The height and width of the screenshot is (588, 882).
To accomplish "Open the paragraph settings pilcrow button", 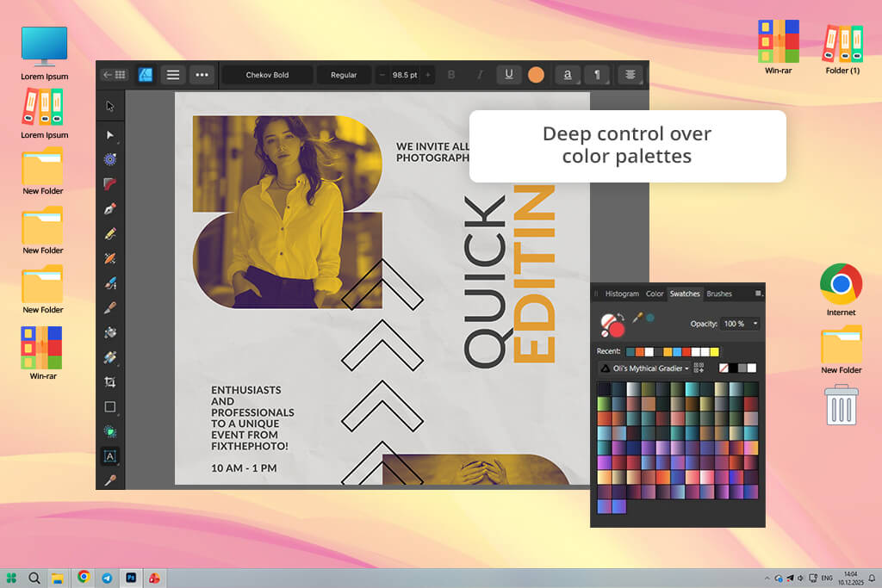I will click(598, 75).
